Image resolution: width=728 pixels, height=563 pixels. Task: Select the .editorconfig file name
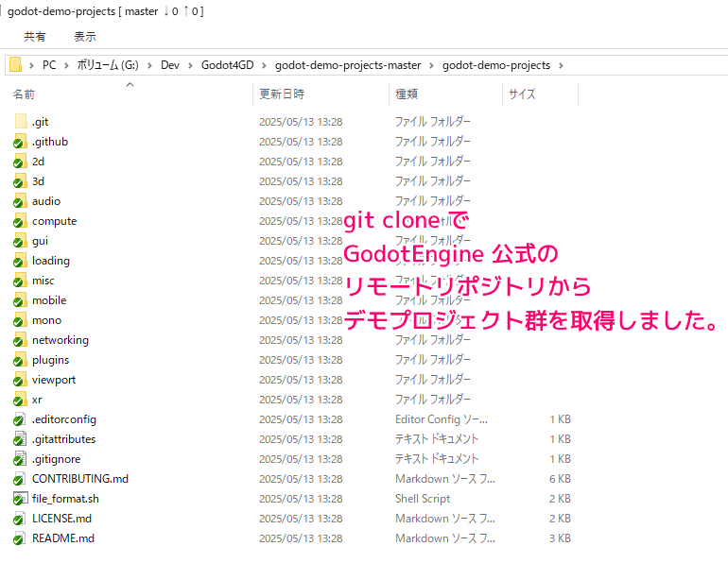[64, 419]
